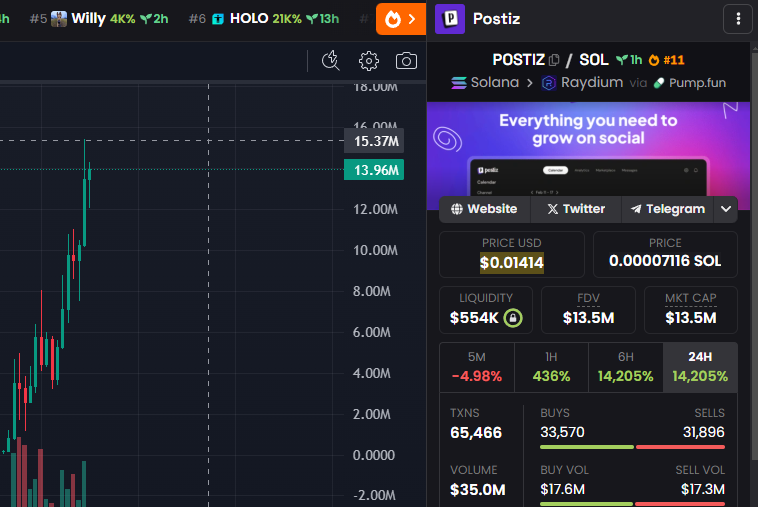Open trending token #6 HOLO

point(264,19)
